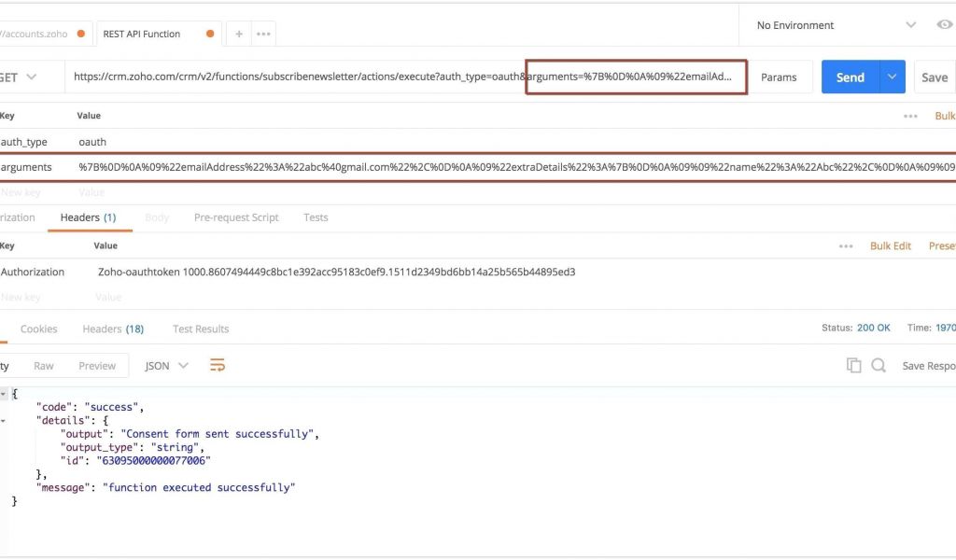
Task: Change response format from JSON dropdown
Action: (167, 366)
